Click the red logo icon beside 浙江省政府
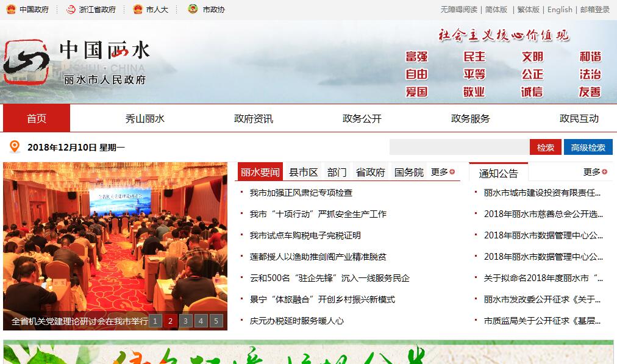This screenshot has height=364, width=617. click(71, 10)
